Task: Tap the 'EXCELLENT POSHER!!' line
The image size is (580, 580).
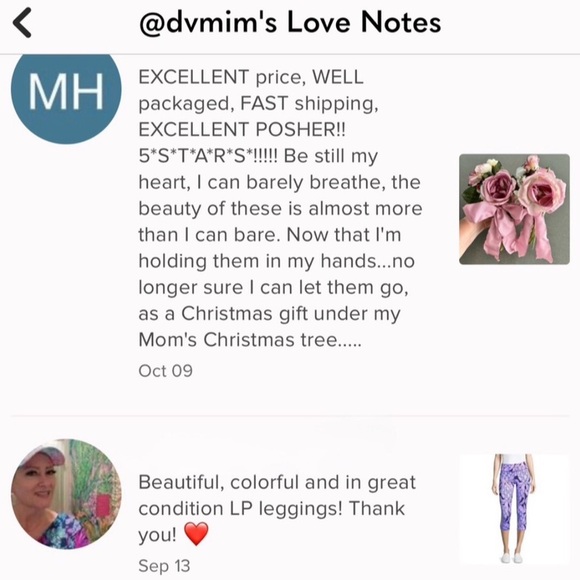Action: [x=242, y=129]
